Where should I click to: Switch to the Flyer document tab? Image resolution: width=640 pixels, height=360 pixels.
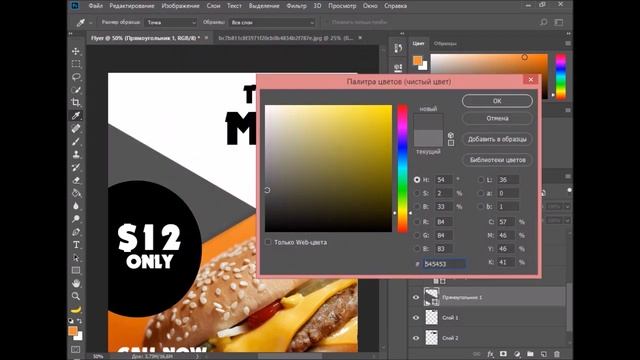145,38
